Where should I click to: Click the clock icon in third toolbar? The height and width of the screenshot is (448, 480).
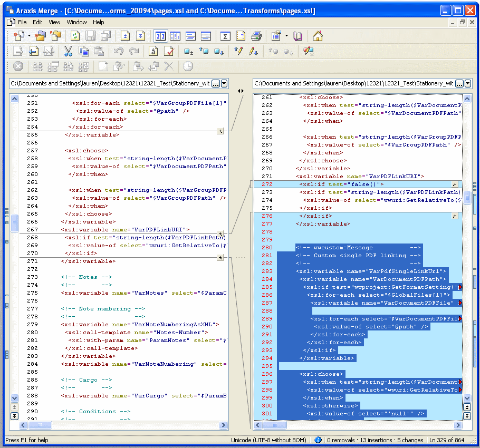pyautogui.click(x=188, y=66)
